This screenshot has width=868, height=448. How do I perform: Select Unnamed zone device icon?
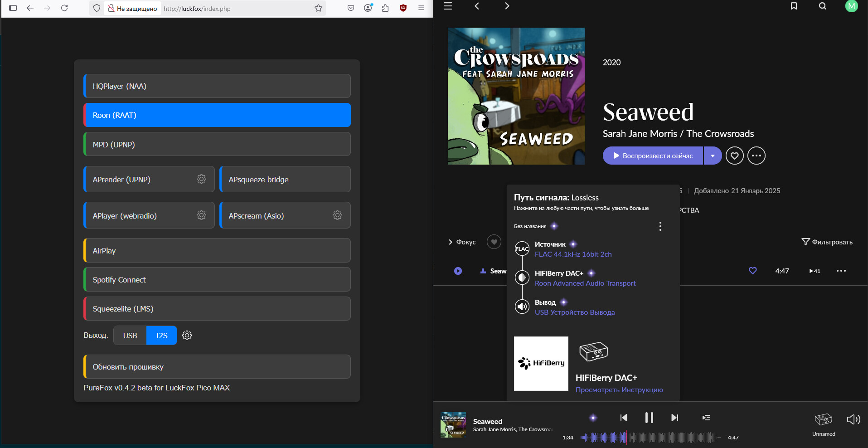point(824,419)
